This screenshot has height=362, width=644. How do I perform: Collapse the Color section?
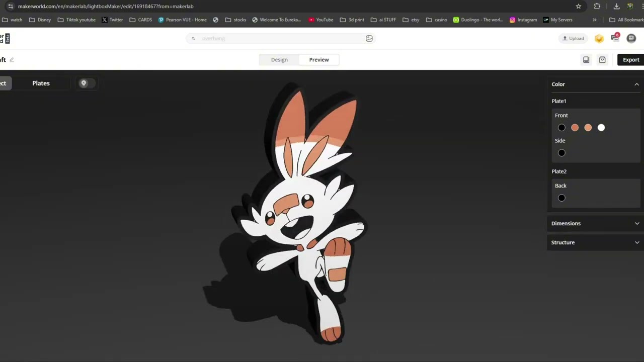pos(636,84)
